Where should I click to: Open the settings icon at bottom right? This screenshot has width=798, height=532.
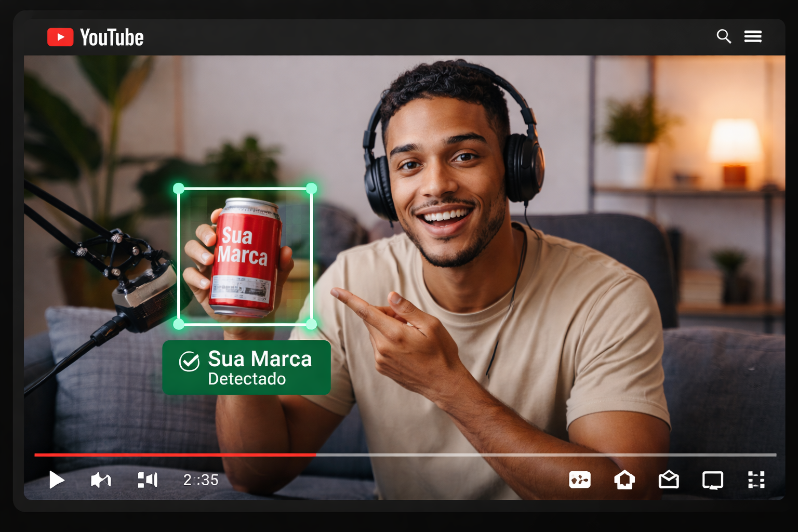756,480
